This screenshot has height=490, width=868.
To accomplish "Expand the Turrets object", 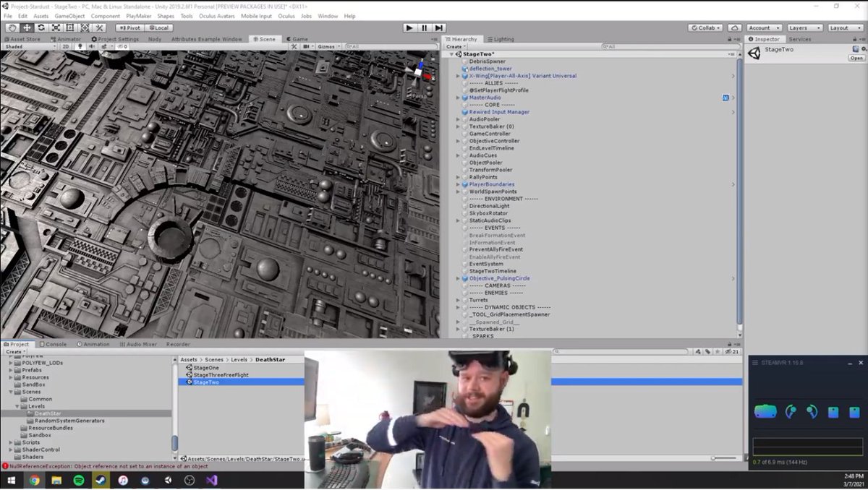I will click(x=458, y=300).
